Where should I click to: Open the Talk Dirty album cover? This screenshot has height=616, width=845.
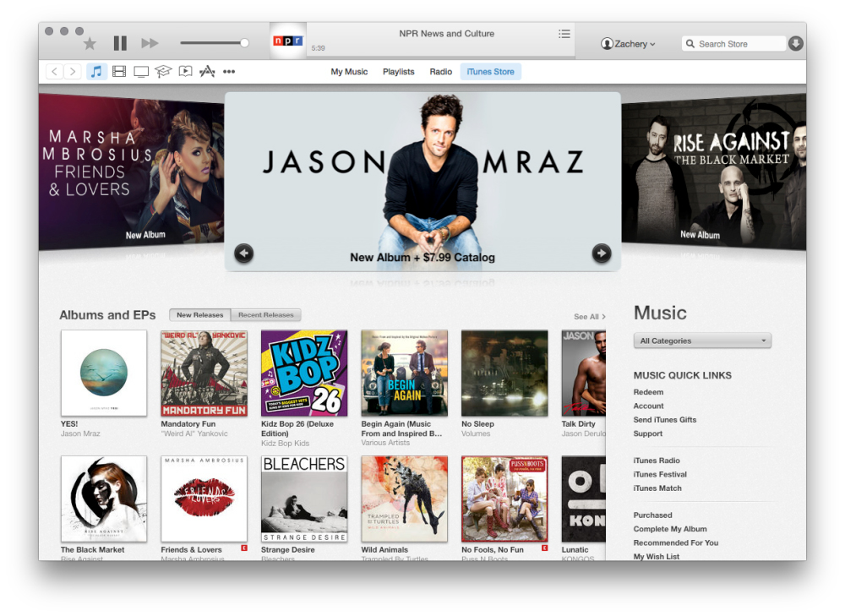click(x=584, y=373)
